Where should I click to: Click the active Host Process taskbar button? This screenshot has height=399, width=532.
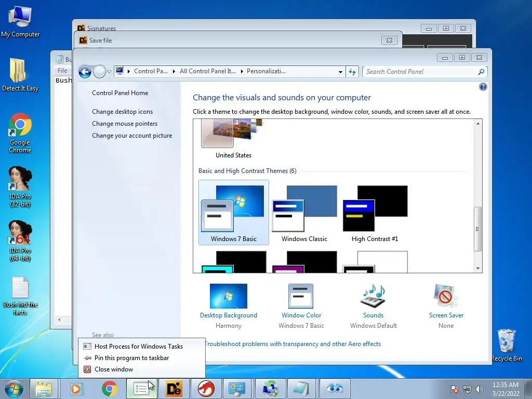142,389
